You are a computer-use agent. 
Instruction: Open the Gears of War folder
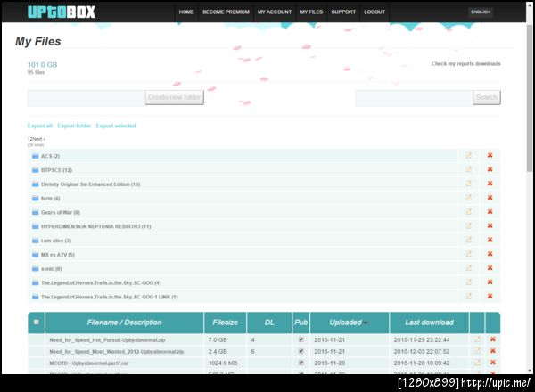[61, 212]
